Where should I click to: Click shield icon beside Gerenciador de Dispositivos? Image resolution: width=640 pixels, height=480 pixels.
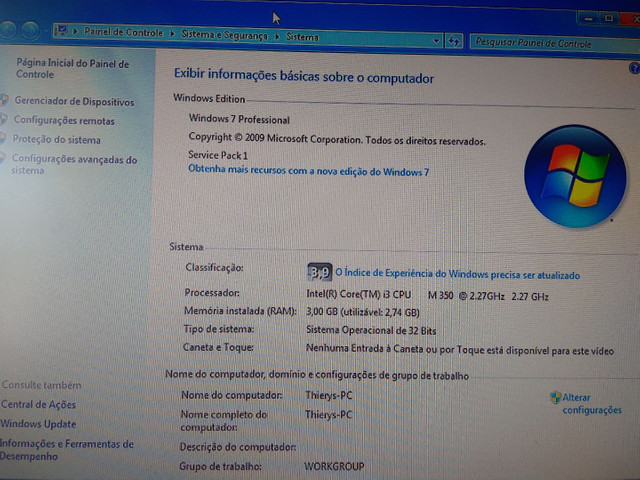point(4,100)
